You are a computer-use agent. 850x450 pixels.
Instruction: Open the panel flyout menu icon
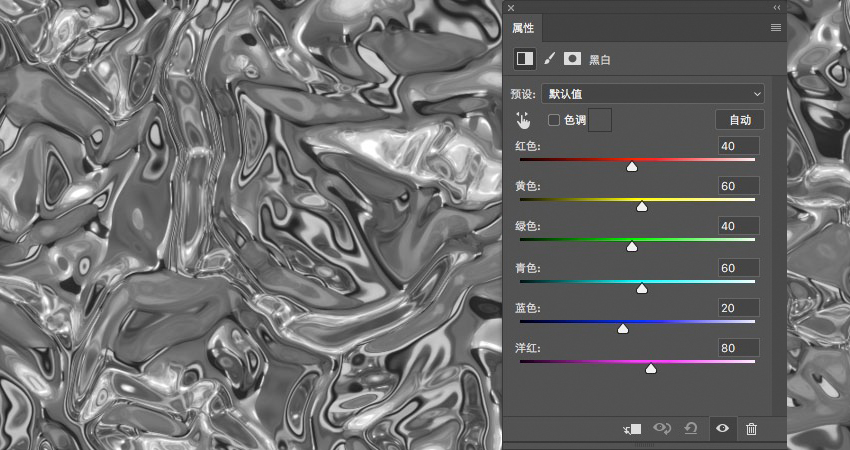[x=776, y=28]
